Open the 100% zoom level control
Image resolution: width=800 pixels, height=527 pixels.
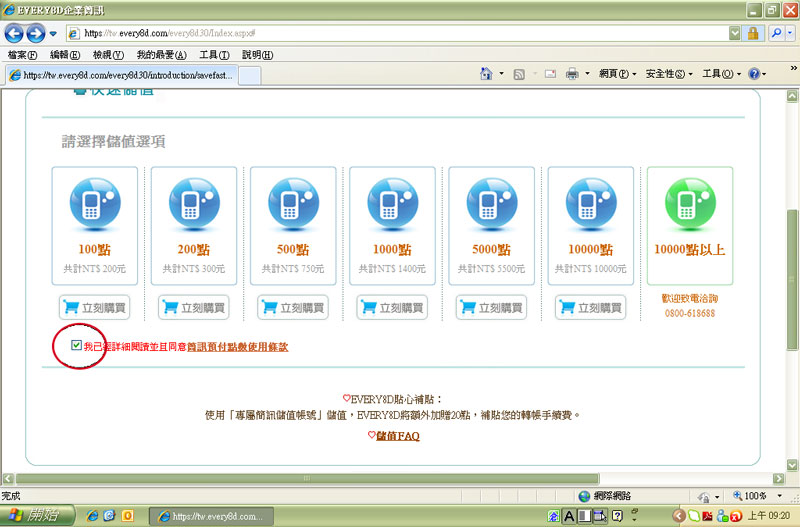(757, 495)
